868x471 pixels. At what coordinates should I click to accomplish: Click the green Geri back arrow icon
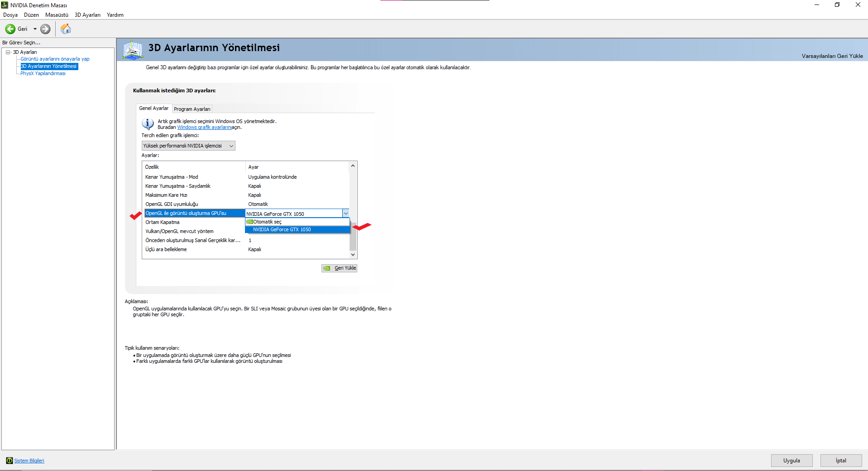pos(10,29)
